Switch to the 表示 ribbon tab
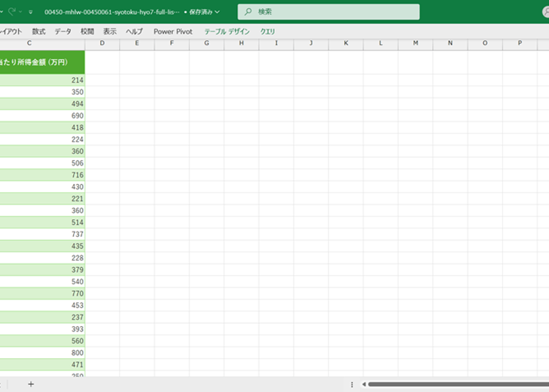 click(109, 31)
